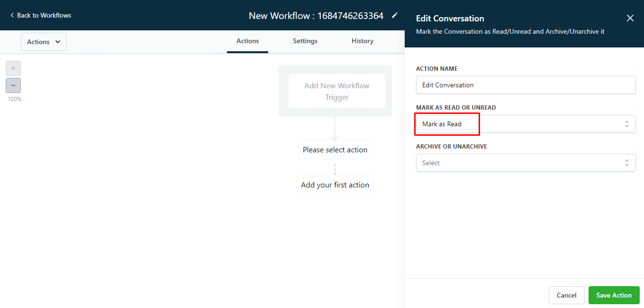The height and width of the screenshot is (308, 644).
Task: Click the stepper arrows on Archive select
Action: pos(626,163)
